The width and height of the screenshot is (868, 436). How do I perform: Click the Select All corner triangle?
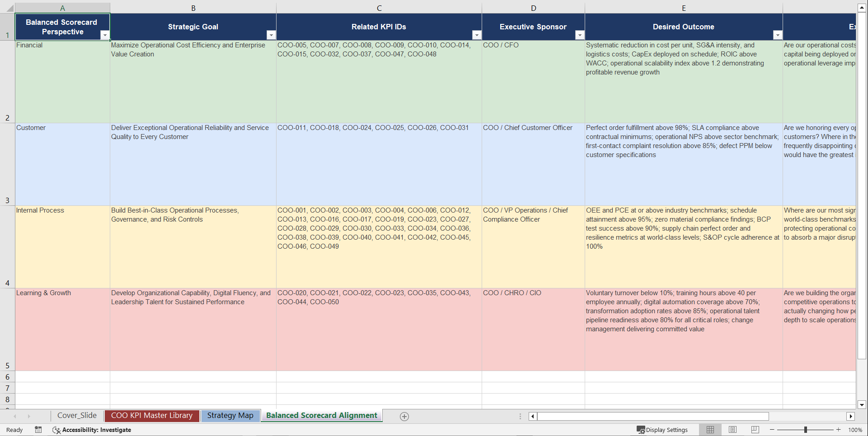[9, 8]
